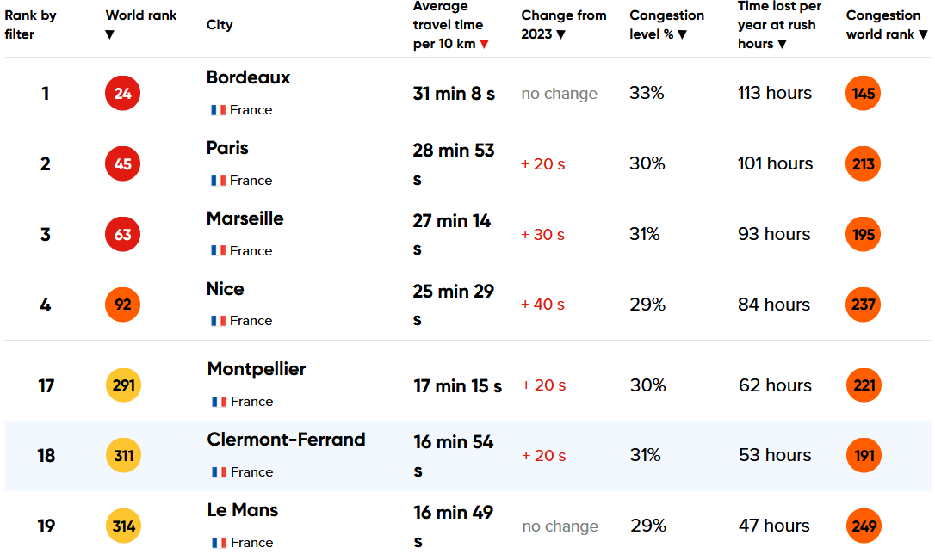Click the City column header
The image size is (935, 560).
coord(220,25)
